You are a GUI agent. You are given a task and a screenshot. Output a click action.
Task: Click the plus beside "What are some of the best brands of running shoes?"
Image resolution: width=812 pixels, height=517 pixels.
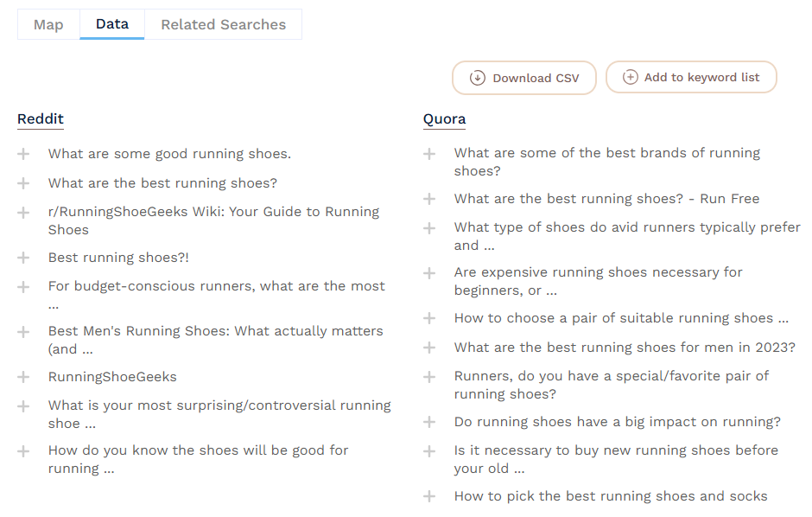click(x=428, y=153)
